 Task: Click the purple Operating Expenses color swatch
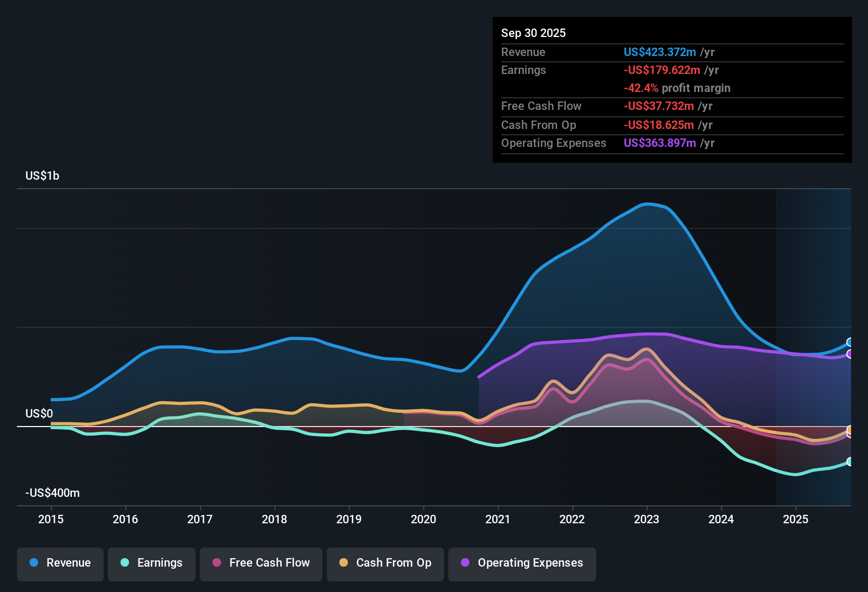465,563
